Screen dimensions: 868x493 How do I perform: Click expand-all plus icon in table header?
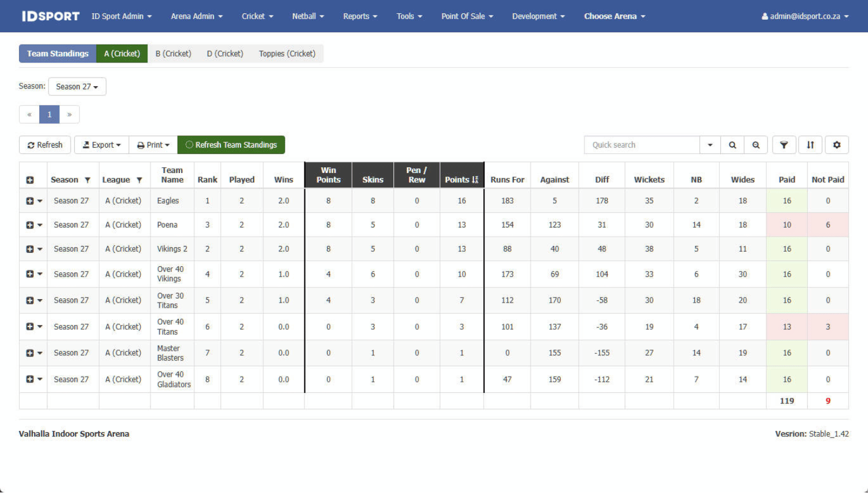coord(30,180)
